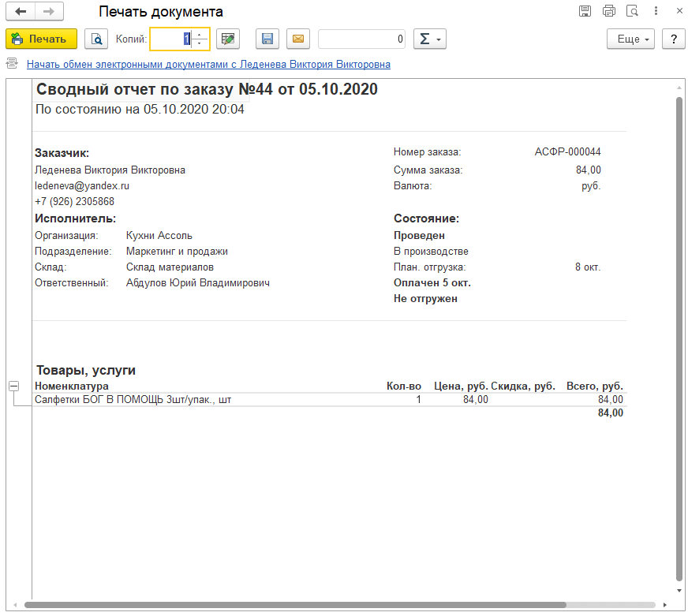The image size is (688, 616).
Task: Open the Sigma sum dropdown
Action: pyautogui.click(x=430, y=39)
